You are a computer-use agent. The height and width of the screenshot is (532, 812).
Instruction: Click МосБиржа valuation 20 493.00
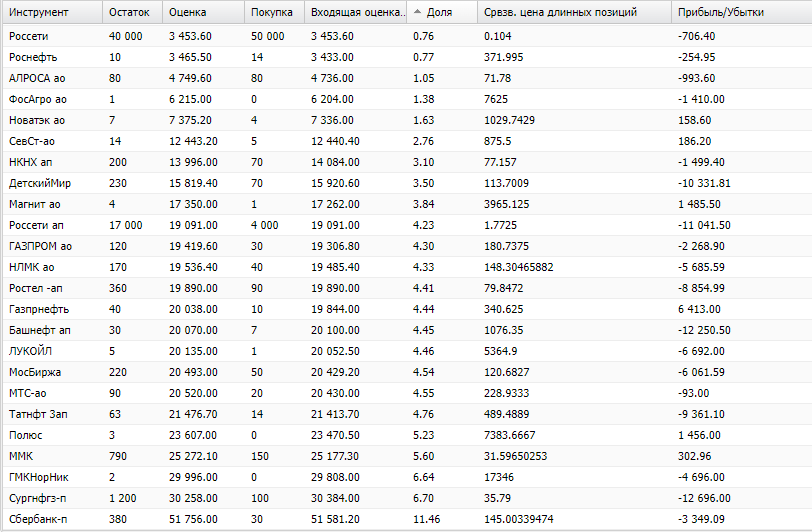point(193,372)
